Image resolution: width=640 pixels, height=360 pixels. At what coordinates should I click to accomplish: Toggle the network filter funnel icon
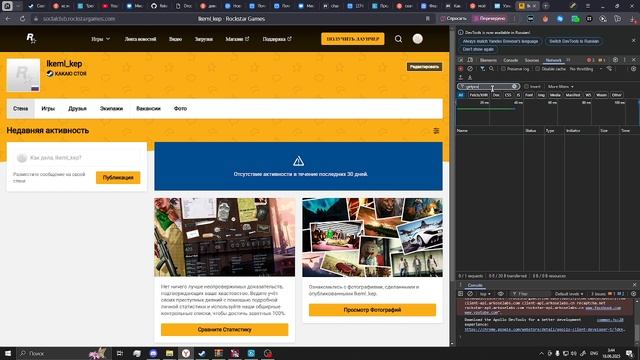tap(482, 69)
